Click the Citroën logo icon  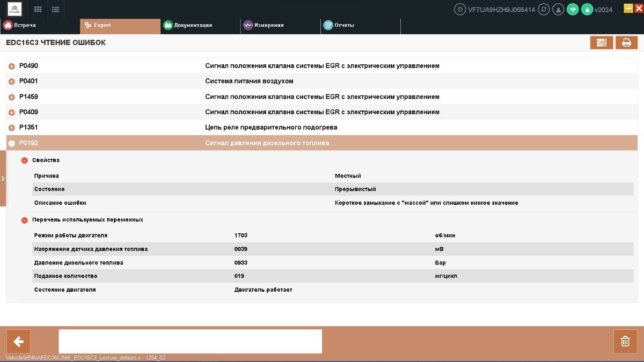[14, 9]
